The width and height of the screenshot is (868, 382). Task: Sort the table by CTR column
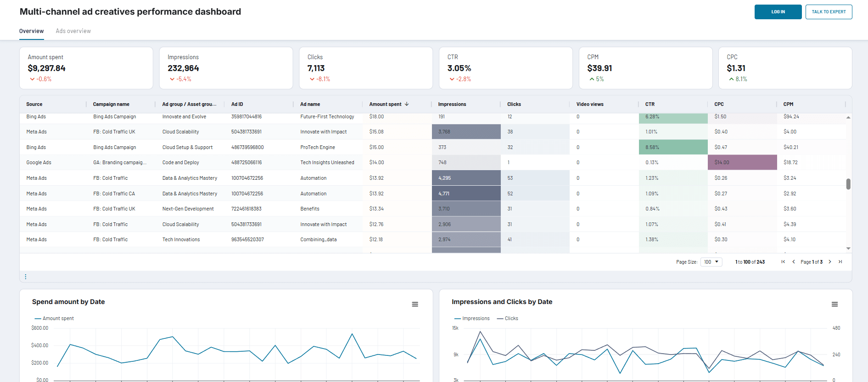(x=650, y=104)
